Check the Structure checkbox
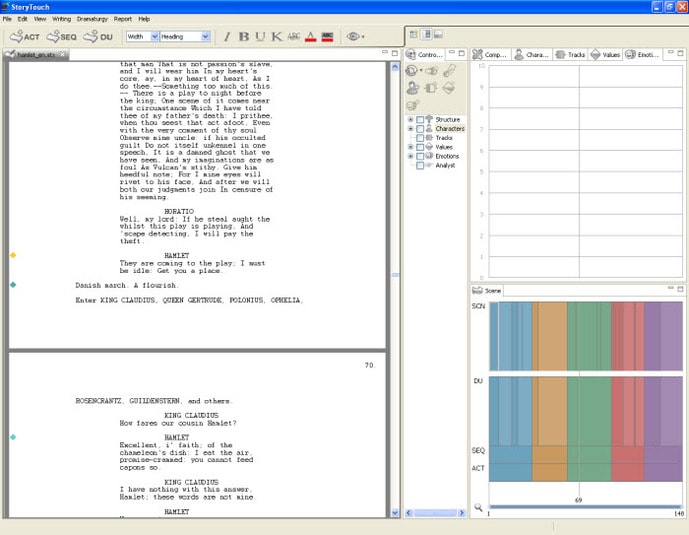This screenshot has width=689, height=535. pyautogui.click(x=420, y=119)
